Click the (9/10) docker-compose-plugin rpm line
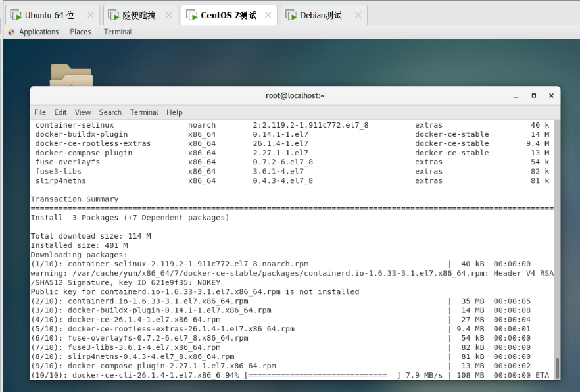This screenshot has height=392, width=580. [281, 366]
